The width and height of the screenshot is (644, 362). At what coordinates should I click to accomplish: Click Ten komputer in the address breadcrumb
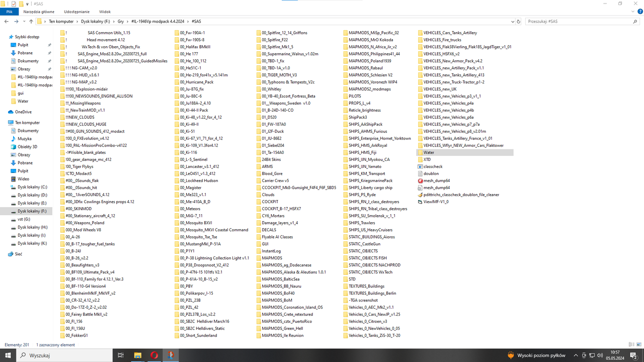[61, 22]
